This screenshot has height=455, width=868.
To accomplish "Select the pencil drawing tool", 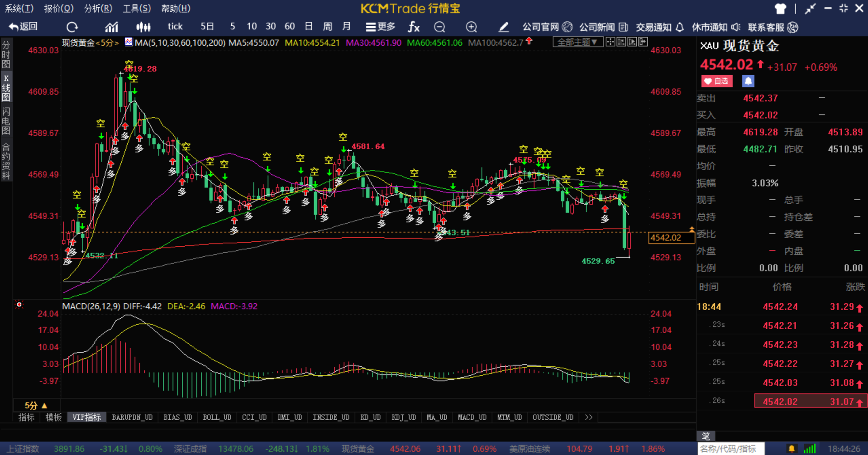I will 503,27.
